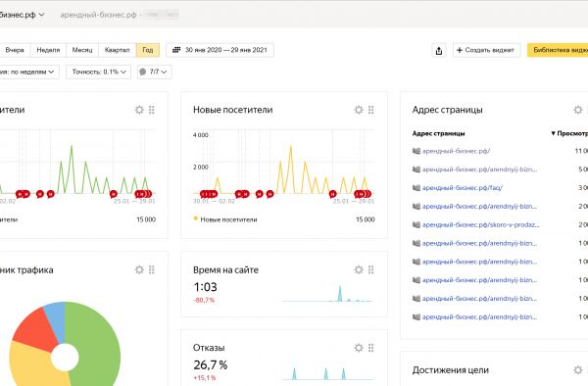Click the 26,7 % bounce rate value
This screenshot has width=588, height=386.
[x=211, y=365]
